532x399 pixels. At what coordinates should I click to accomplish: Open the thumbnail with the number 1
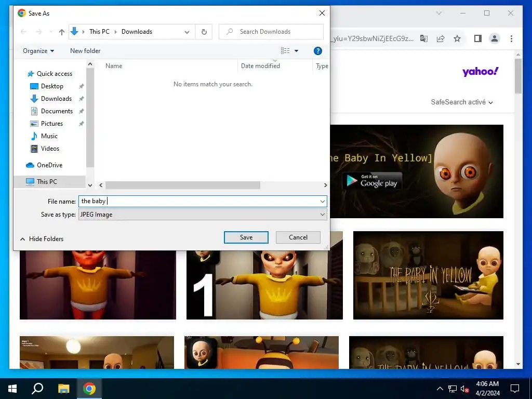264,285
